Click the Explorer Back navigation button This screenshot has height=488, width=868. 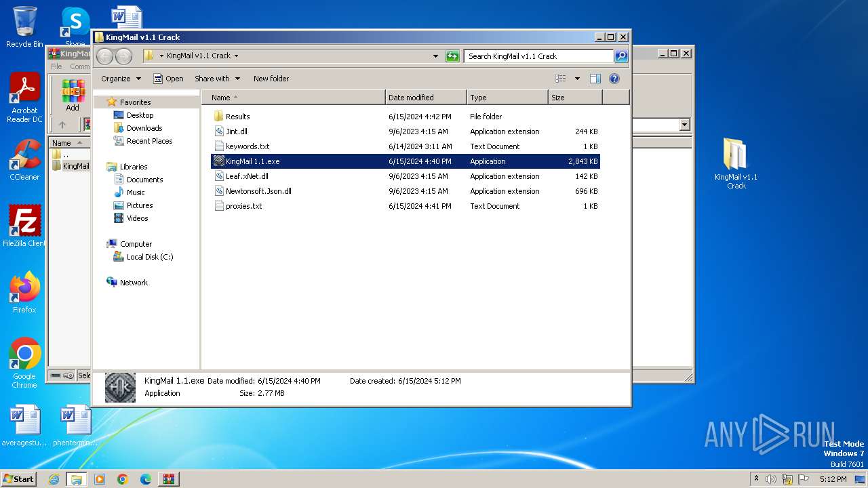[105, 56]
